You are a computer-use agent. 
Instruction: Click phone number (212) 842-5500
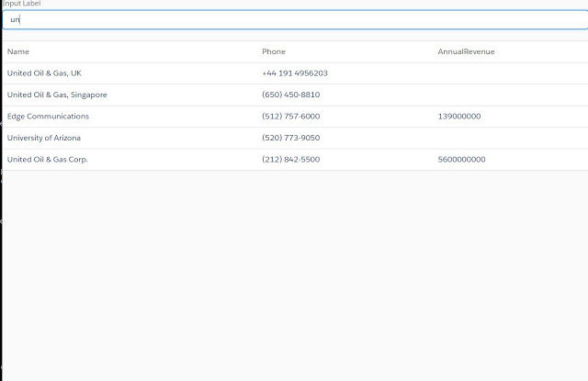pos(291,160)
